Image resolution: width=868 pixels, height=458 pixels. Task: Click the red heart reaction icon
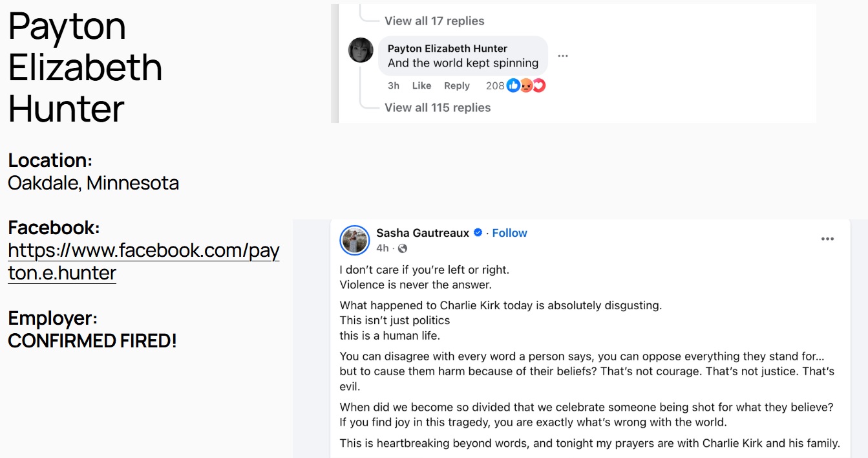tap(538, 85)
